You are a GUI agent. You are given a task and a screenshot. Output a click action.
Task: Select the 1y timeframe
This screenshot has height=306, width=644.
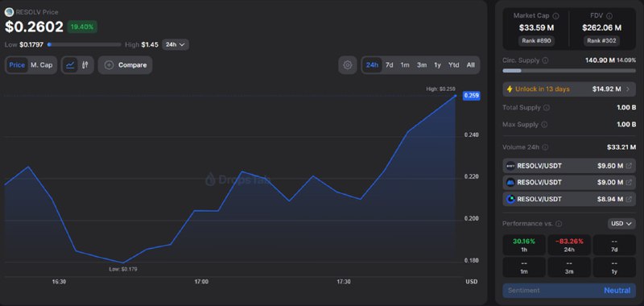[437, 65]
